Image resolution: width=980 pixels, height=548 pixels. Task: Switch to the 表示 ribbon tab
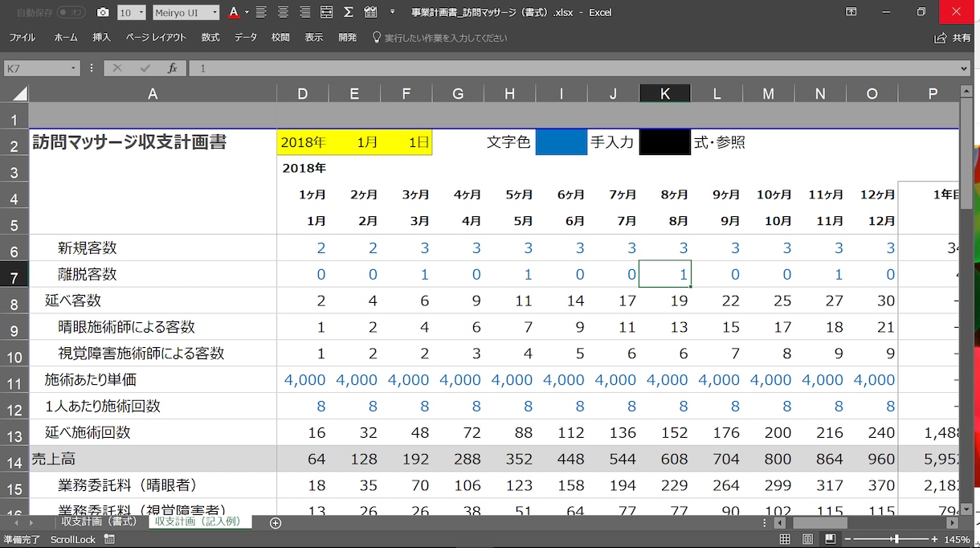313,38
